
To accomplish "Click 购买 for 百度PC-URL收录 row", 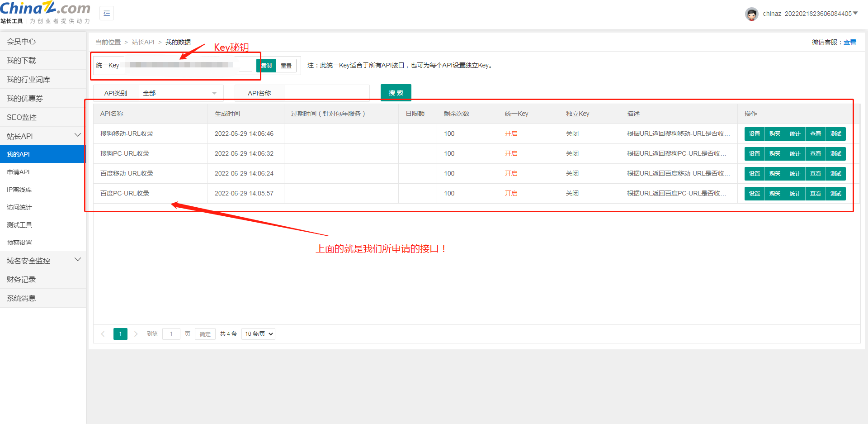I will [x=775, y=194].
